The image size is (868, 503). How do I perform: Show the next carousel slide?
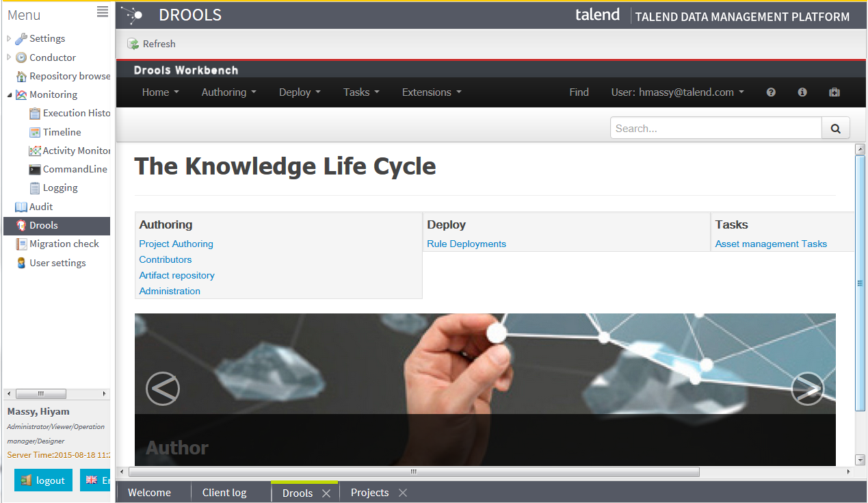pos(808,389)
